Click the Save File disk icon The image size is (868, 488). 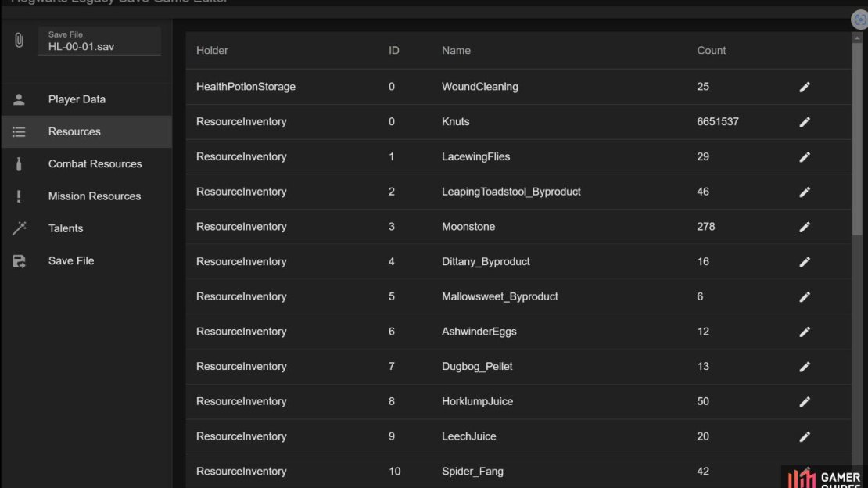(19, 261)
